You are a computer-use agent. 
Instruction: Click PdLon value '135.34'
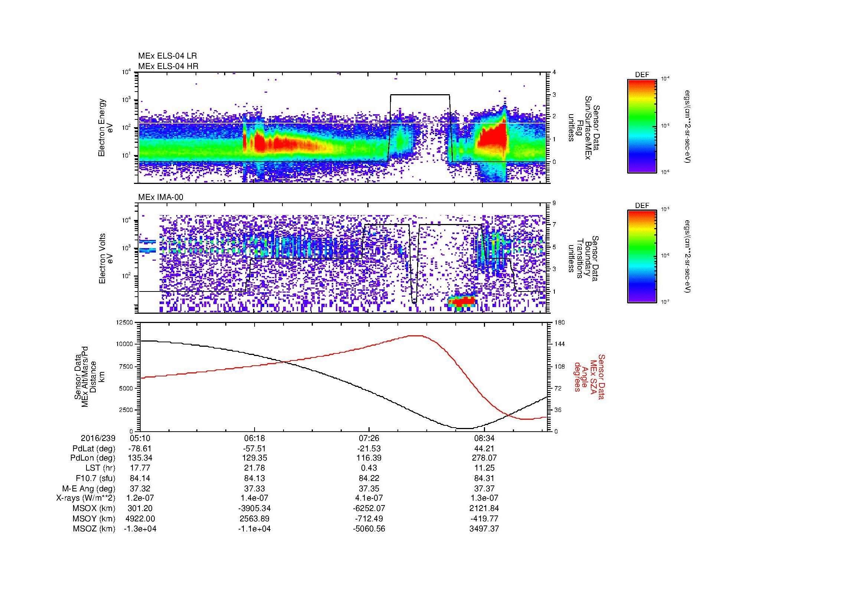[140, 458]
